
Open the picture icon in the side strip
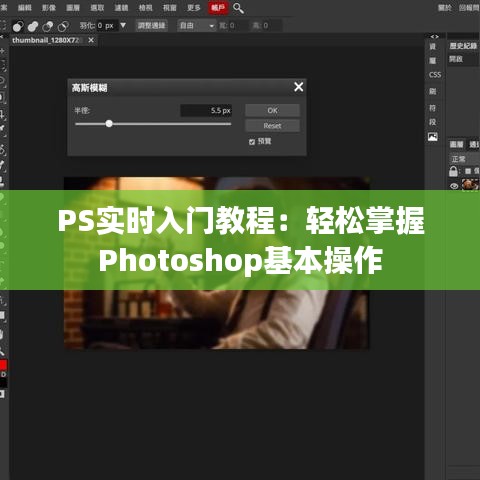pos(433,136)
